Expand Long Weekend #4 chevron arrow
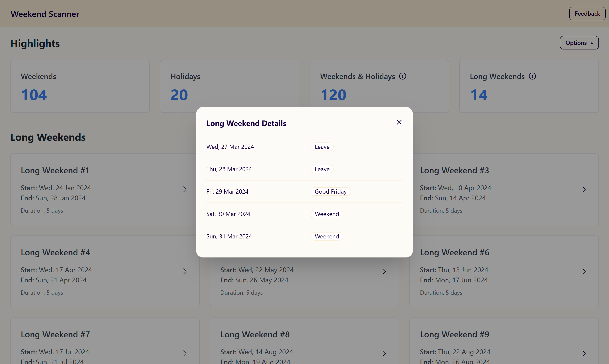The width and height of the screenshot is (609, 364). pos(185,271)
